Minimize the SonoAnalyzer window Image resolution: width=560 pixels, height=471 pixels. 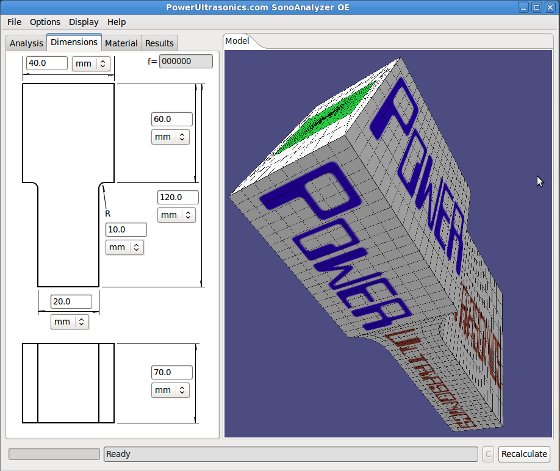click(x=524, y=7)
